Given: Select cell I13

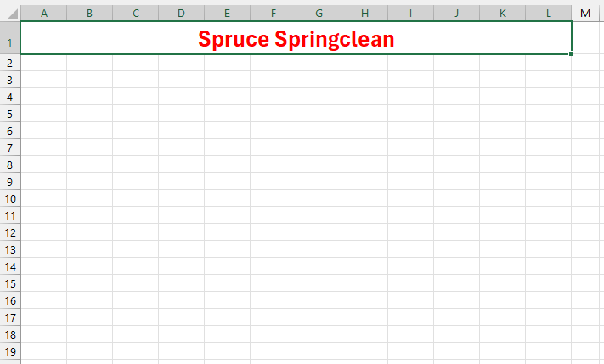Looking at the screenshot, I should (410, 249).
